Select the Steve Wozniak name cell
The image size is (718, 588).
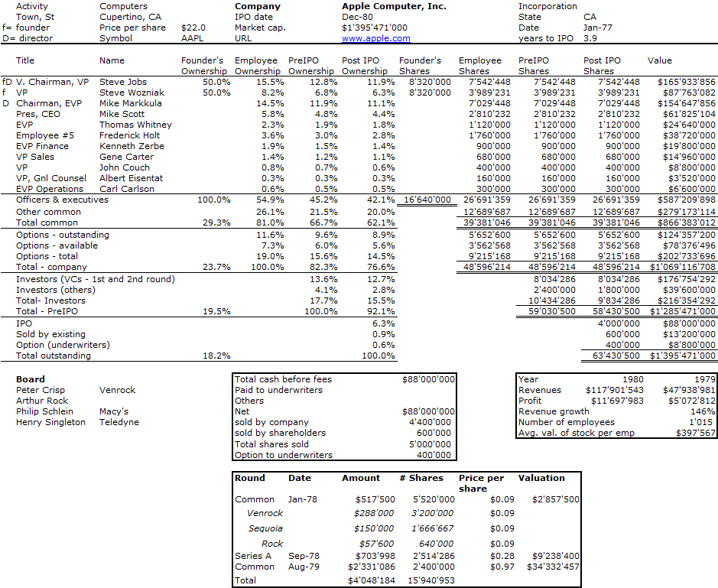(x=132, y=93)
